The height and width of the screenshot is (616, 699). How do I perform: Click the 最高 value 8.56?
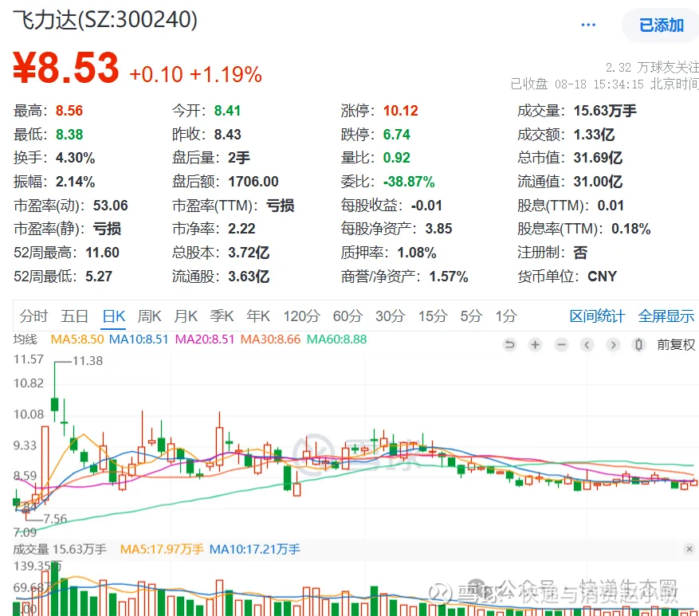(69, 111)
